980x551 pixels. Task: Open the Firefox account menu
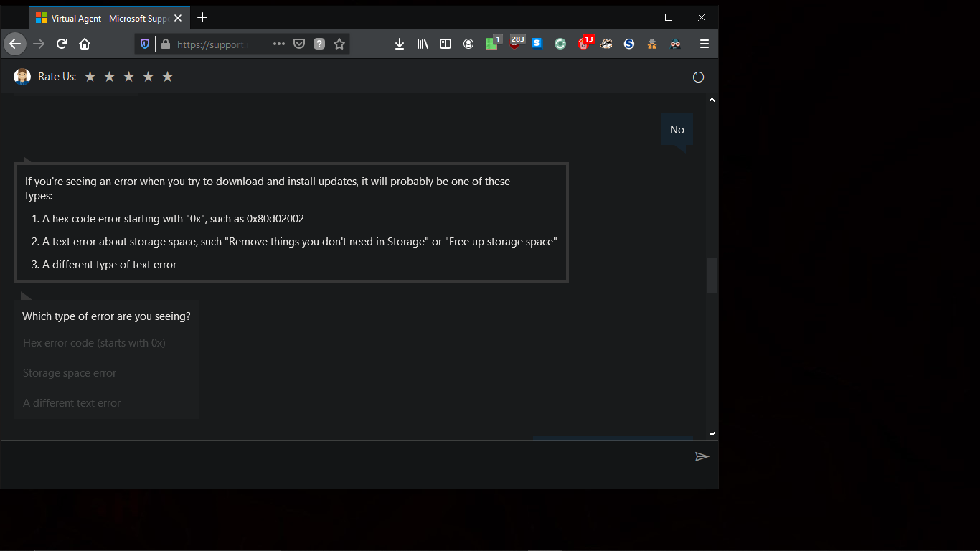(468, 44)
